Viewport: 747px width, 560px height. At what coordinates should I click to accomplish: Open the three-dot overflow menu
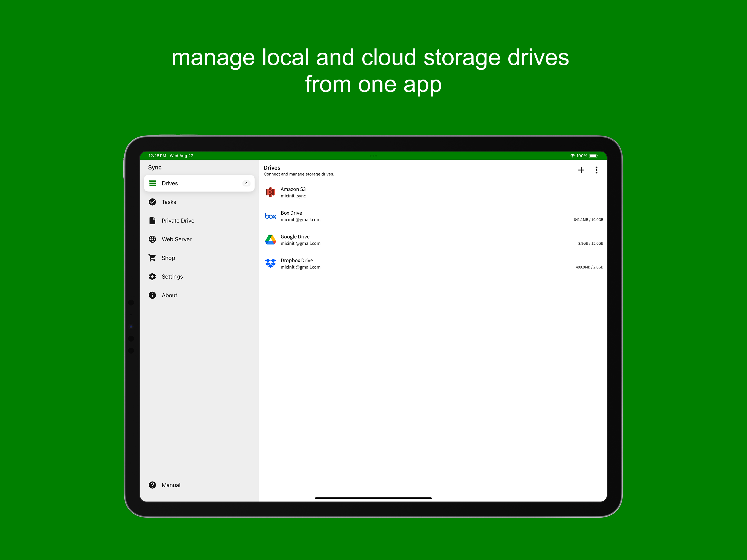point(596,170)
